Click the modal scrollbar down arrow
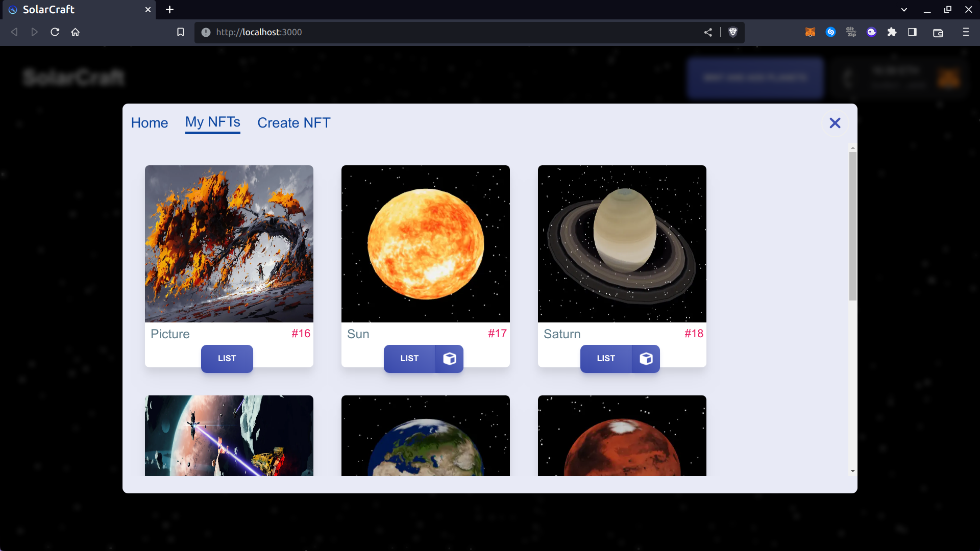This screenshot has width=980, height=551. [852, 471]
